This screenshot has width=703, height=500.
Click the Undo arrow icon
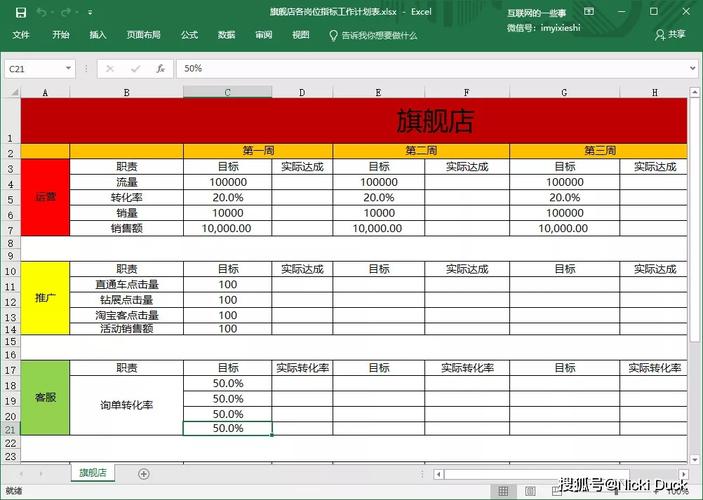(x=42, y=13)
